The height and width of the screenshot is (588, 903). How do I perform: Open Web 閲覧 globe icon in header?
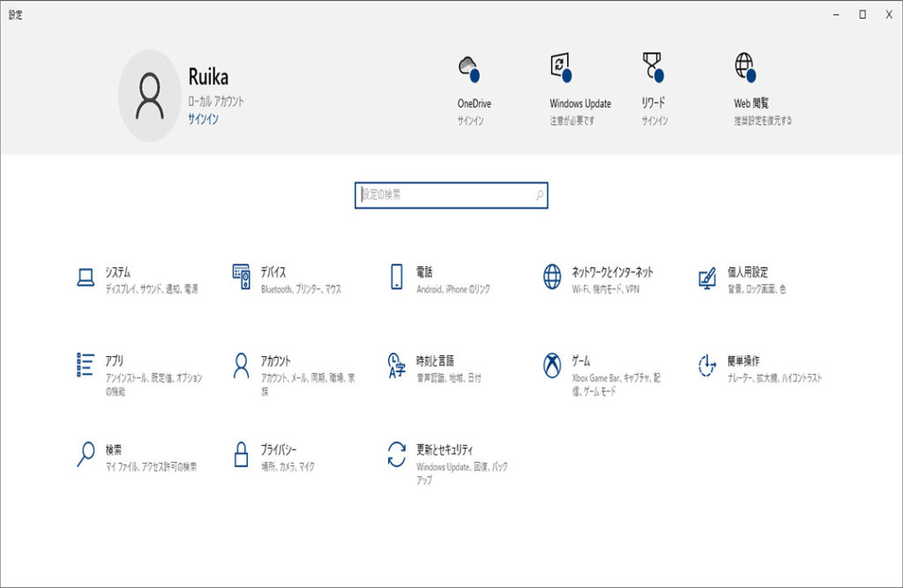pyautogui.click(x=745, y=69)
